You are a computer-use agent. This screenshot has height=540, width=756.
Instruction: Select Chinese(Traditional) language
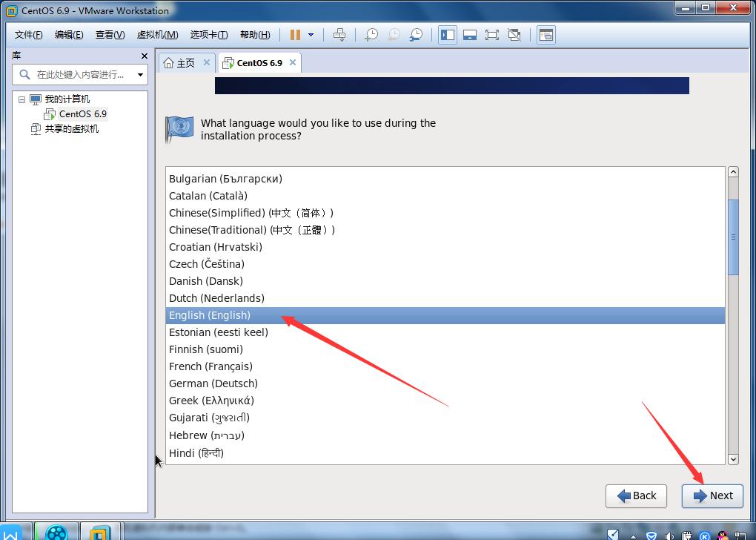[445, 230]
